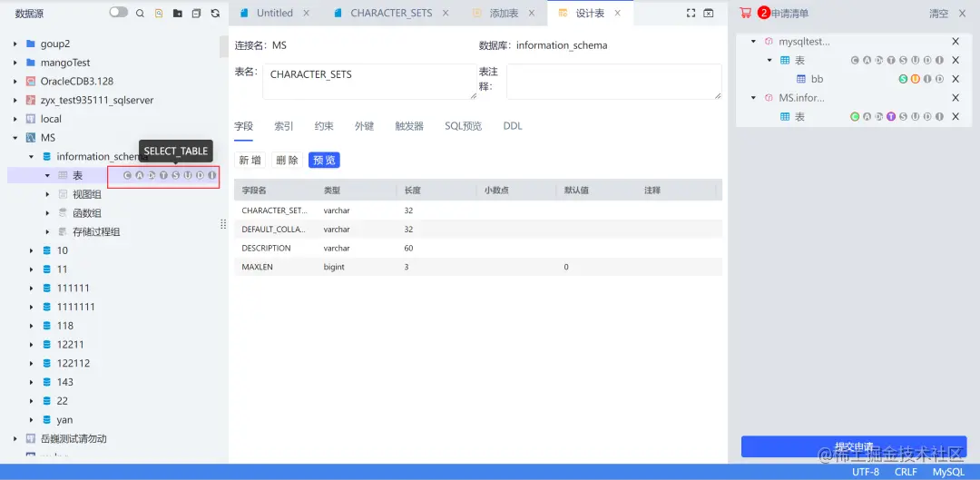This screenshot has width=980, height=480.
Task: Click the red shopping cart icon
Action: [745, 13]
